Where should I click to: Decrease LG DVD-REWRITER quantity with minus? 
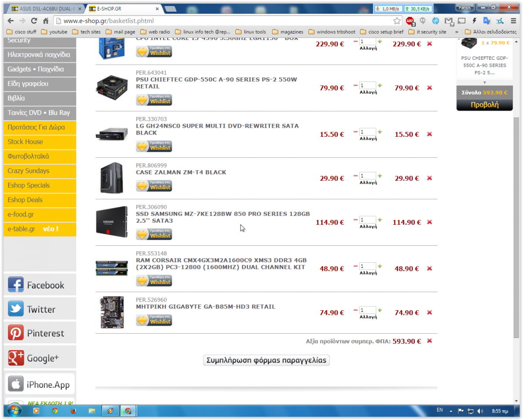[356, 132]
